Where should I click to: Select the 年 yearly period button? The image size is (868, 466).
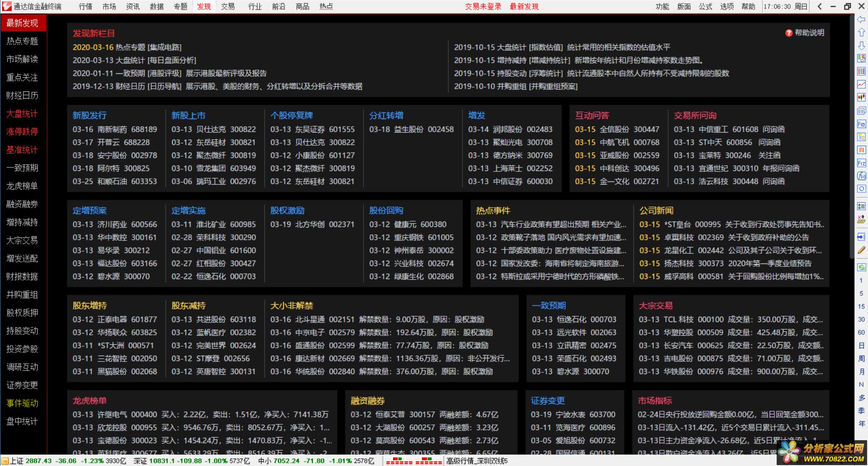(x=861, y=424)
